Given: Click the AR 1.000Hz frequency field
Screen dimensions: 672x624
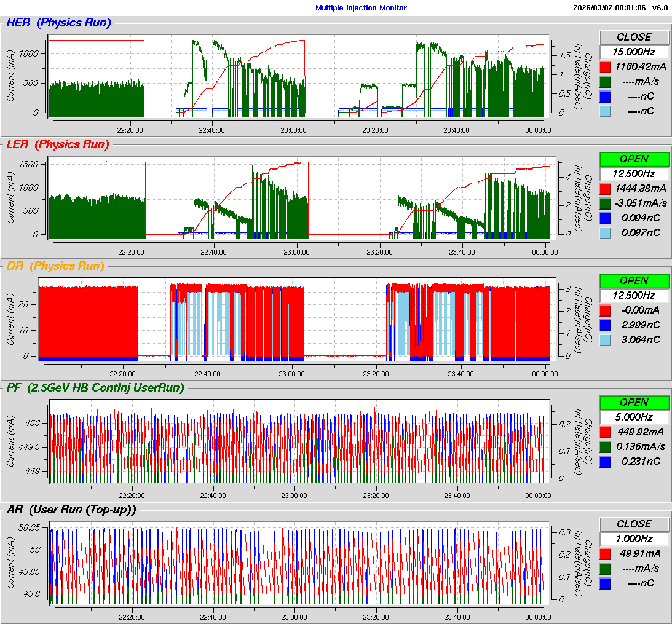Looking at the screenshot, I should point(634,539).
